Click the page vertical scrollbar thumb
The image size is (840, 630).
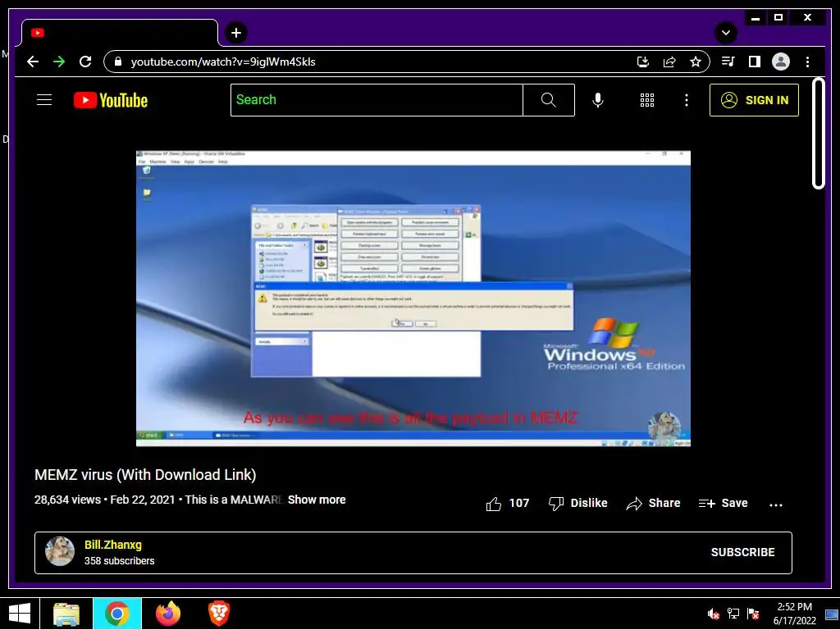(x=818, y=134)
